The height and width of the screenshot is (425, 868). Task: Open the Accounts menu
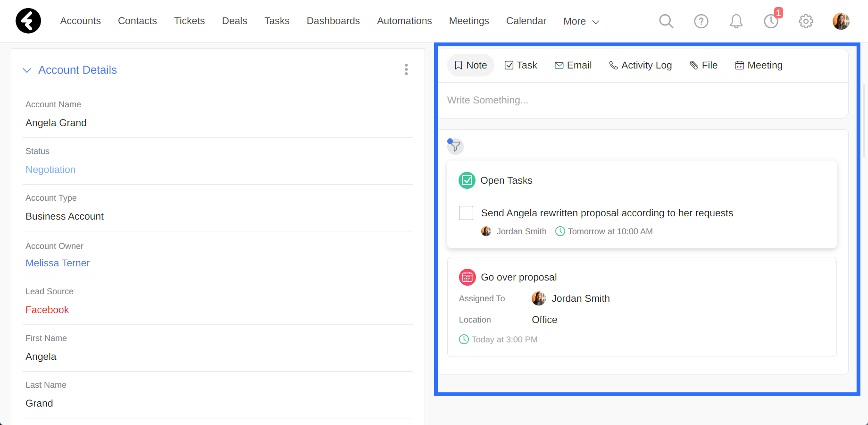(x=81, y=21)
